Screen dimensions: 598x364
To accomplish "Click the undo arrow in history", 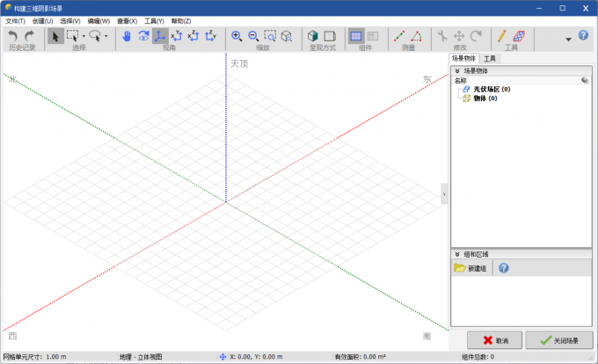I will tap(13, 36).
